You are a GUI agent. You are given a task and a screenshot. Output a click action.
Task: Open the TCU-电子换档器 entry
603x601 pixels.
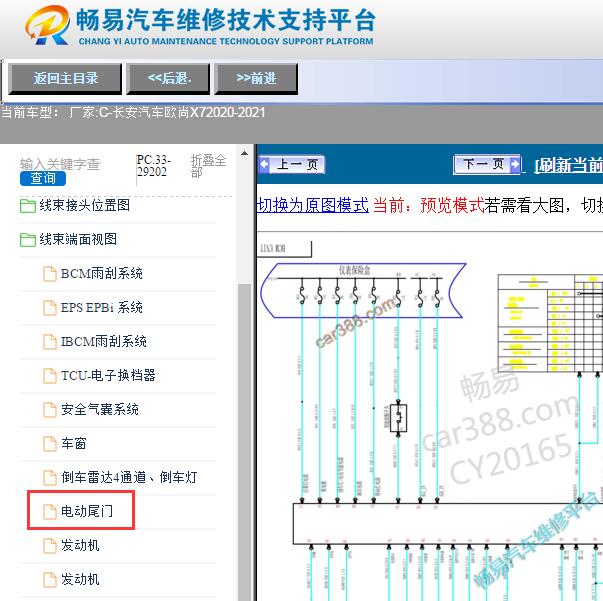click(x=108, y=375)
